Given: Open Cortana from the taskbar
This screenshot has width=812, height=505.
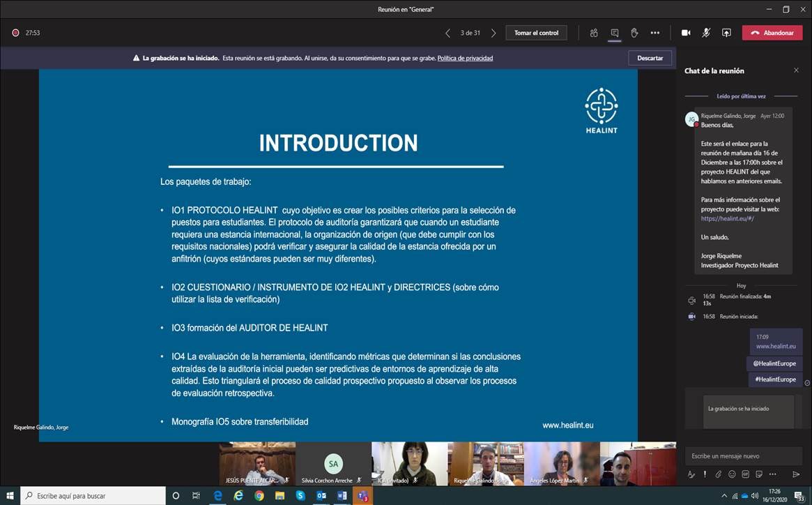Looking at the screenshot, I should [x=176, y=496].
